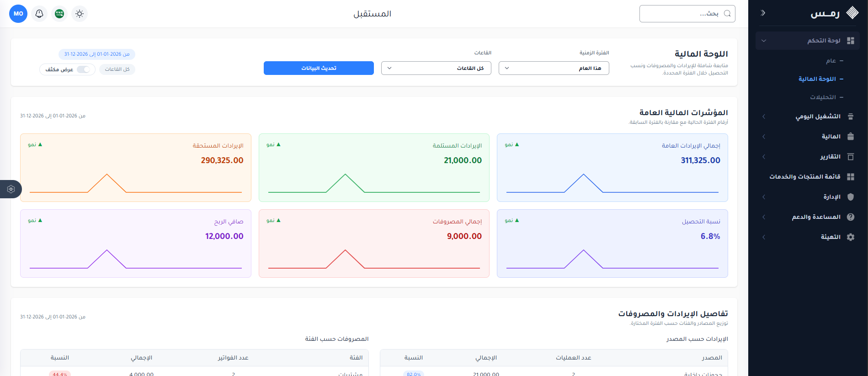Click the search input field
Viewport: 868px width, 376px height.
coord(687,14)
